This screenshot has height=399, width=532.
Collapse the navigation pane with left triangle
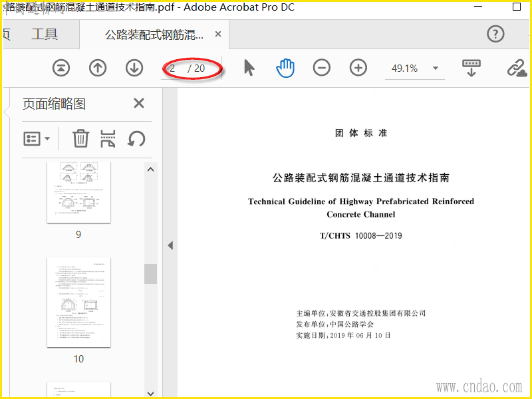pos(170,245)
